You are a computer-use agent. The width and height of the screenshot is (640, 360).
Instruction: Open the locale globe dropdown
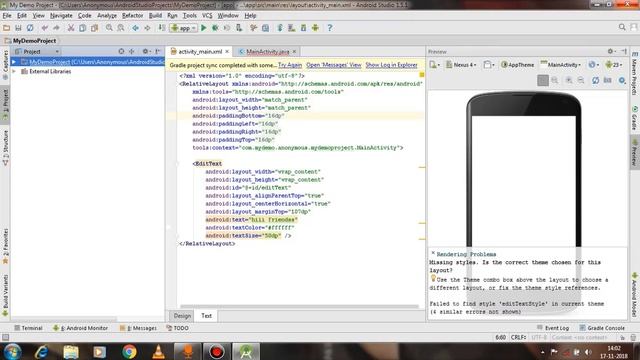[x=593, y=64]
